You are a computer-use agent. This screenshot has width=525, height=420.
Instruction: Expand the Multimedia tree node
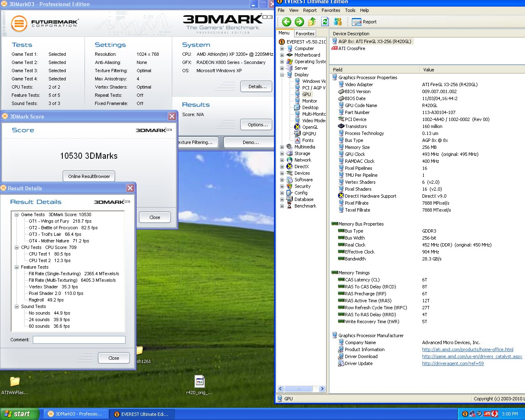tap(282, 147)
